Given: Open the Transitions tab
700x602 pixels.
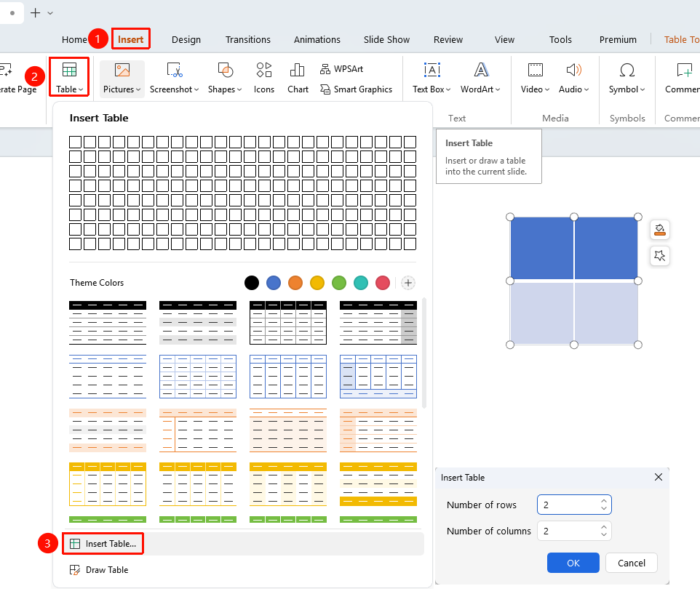Looking at the screenshot, I should coord(248,40).
